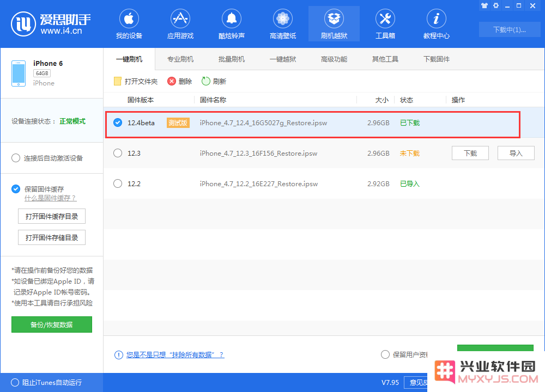Viewport: 545px width, 392px height.
Task: Toggle 保留固件缓存 checkbox
Action: tap(16, 189)
